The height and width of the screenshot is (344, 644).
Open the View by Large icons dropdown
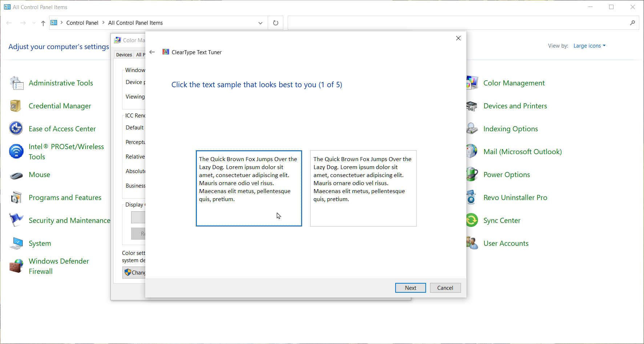click(x=589, y=46)
